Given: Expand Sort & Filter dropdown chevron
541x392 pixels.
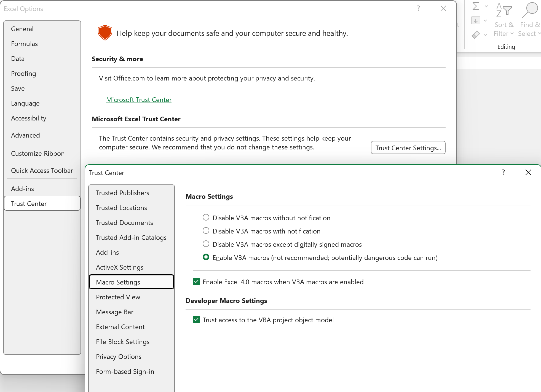Looking at the screenshot, I should pos(512,34).
